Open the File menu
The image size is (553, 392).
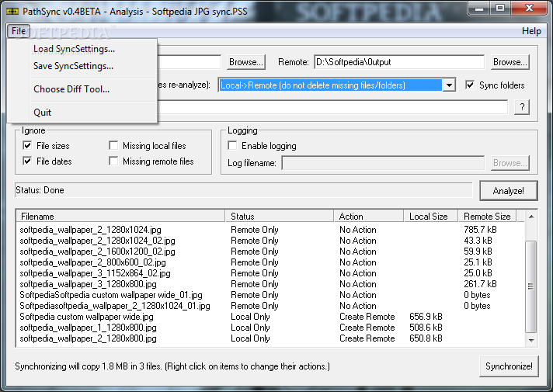click(19, 31)
